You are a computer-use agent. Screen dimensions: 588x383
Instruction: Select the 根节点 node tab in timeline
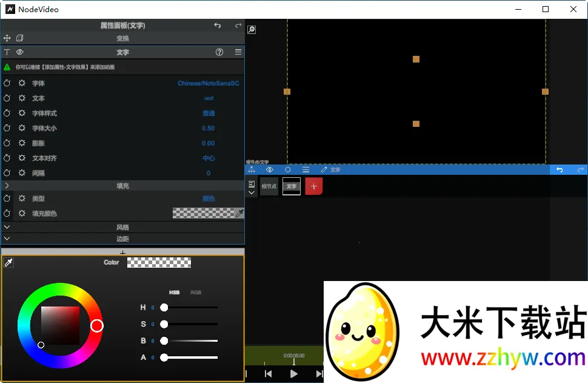(269, 186)
